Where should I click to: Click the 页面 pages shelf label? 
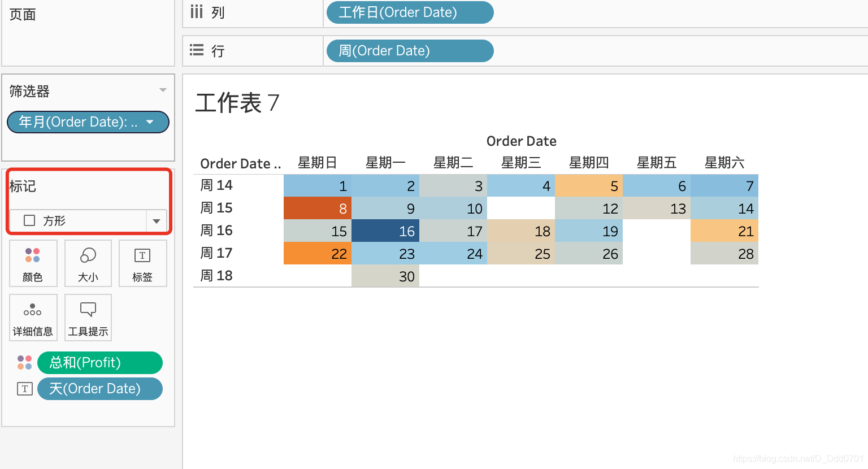point(23,14)
